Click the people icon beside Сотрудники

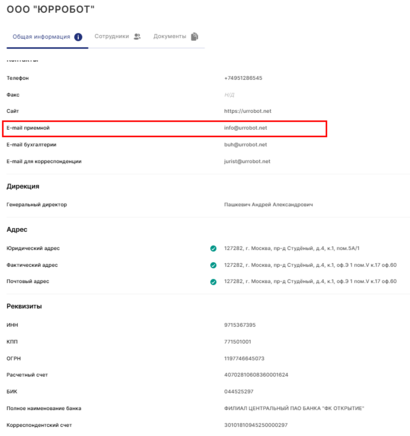pyautogui.click(x=137, y=37)
